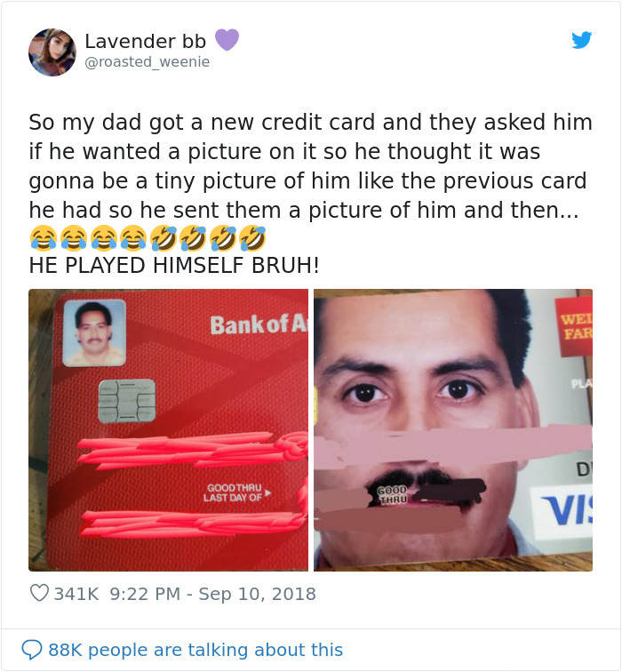Open the 9:22 PM - Sep 10, 2018 timestamp
The height and width of the screenshot is (672, 622).
[x=213, y=594]
